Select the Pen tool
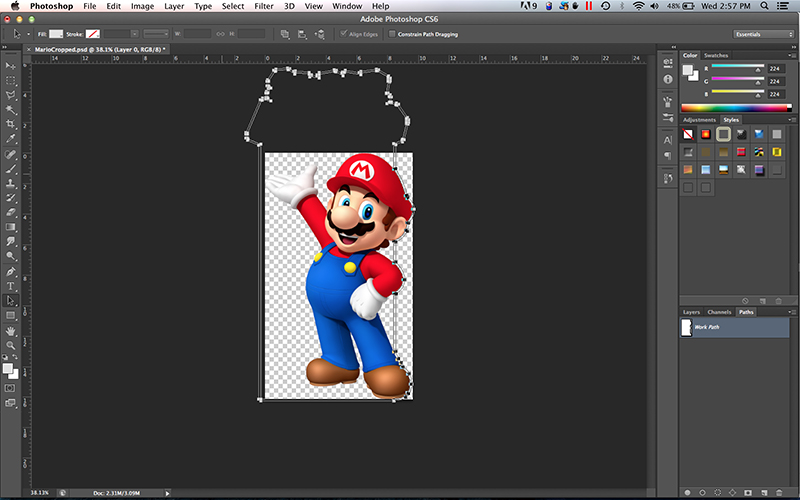 click(10, 272)
